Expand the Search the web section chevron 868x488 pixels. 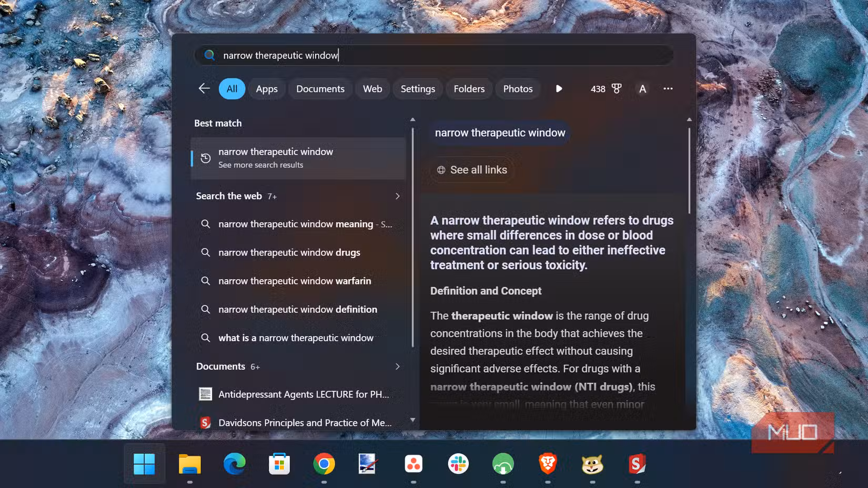pyautogui.click(x=398, y=196)
